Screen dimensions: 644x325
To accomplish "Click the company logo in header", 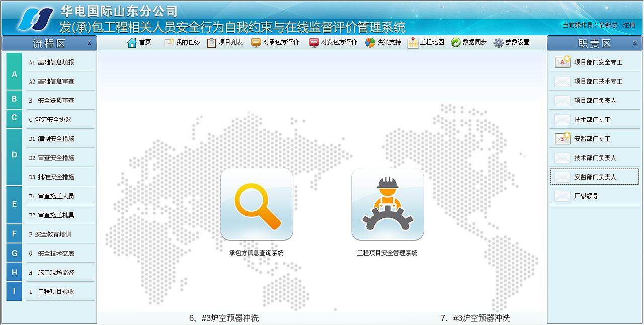I will coord(35,19).
